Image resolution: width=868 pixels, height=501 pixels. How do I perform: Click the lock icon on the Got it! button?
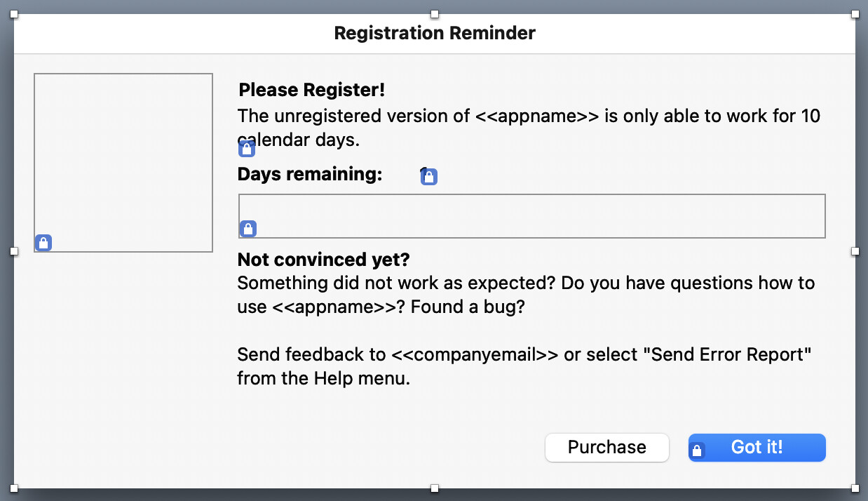click(x=697, y=450)
